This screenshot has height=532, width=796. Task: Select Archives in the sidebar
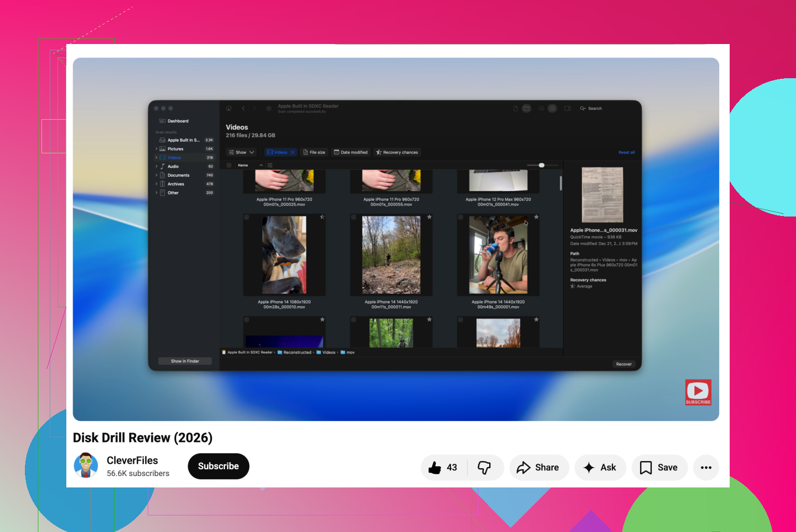click(x=176, y=184)
